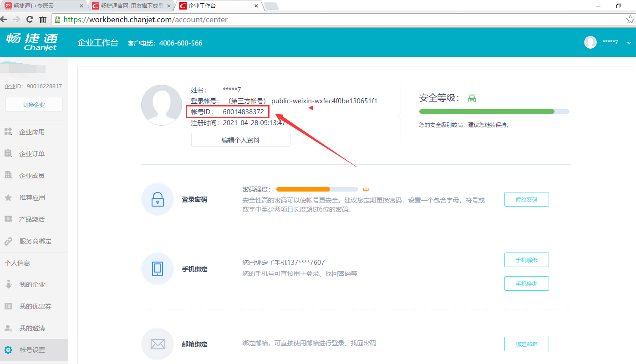Click the 企业工作台 header title
Image resolution: width=636 pixels, height=364 pixels.
tap(98, 43)
